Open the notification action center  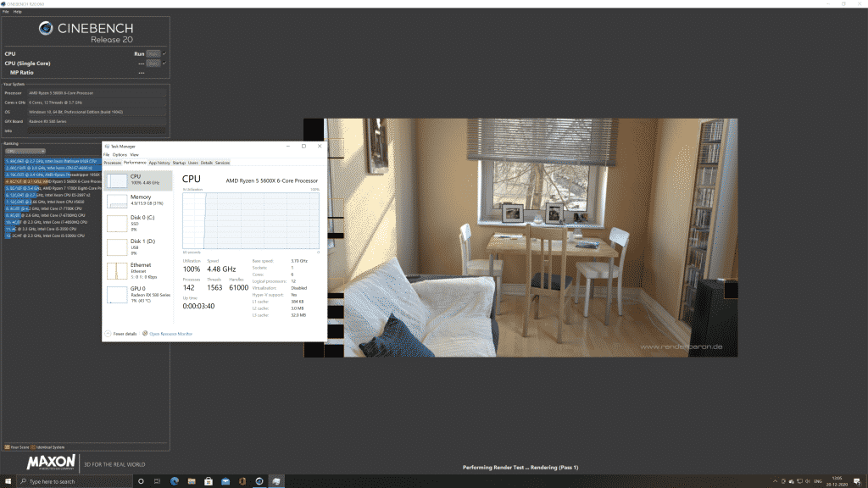point(857,481)
